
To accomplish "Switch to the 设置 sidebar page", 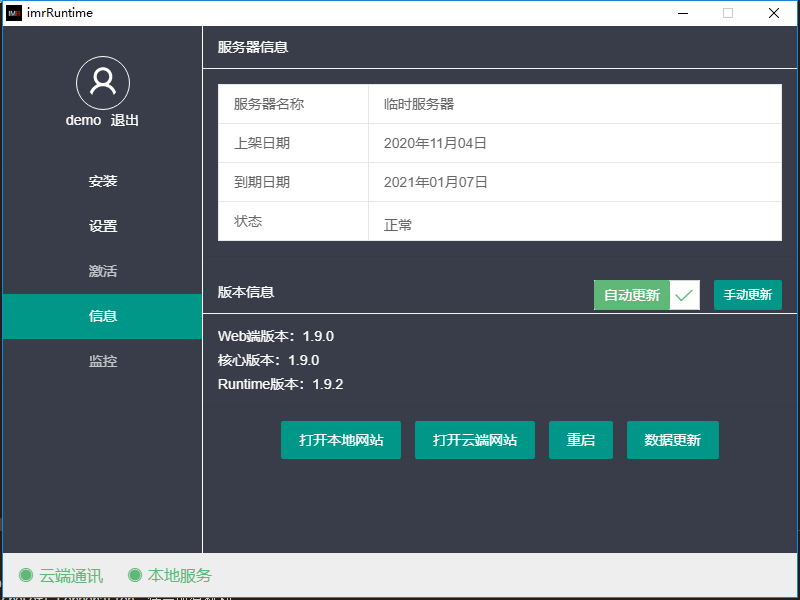I will point(103,226).
